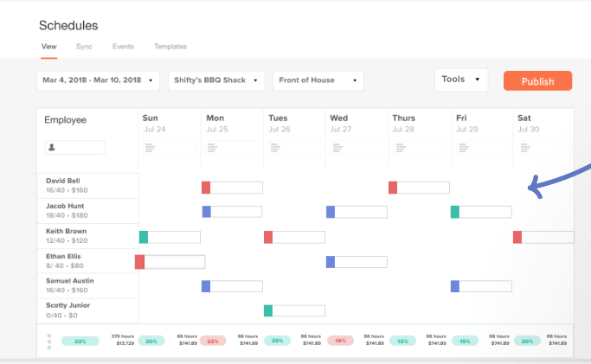Click the Samuel Austin employee row
The image size is (591, 364).
click(87, 285)
